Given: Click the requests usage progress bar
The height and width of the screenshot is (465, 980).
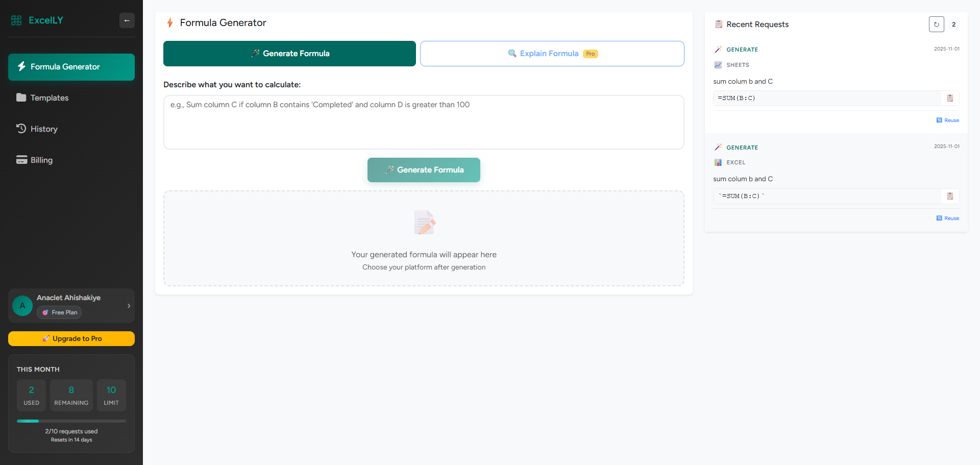Looking at the screenshot, I should click(x=71, y=421).
